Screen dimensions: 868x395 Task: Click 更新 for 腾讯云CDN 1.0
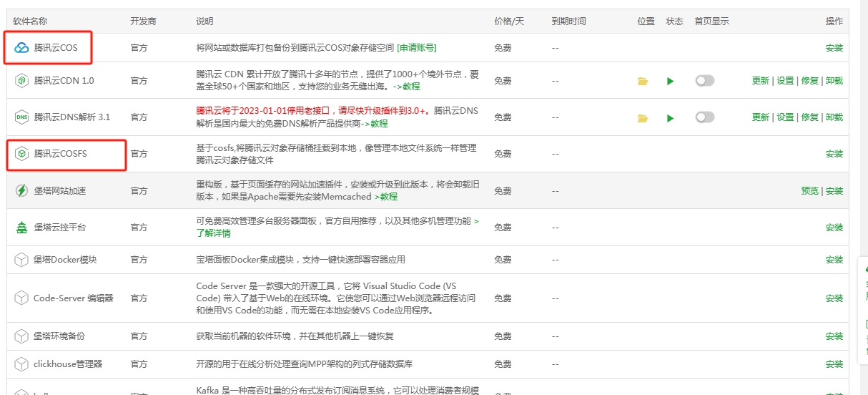point(761,81)
